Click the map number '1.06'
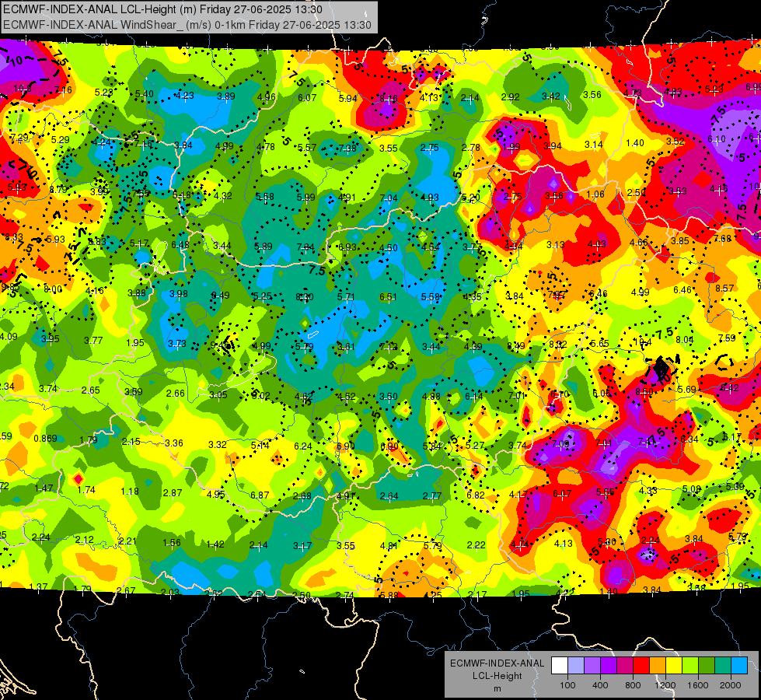Viewport: 761px width, 700px height. pyautogui.click(x=595, y=194)
